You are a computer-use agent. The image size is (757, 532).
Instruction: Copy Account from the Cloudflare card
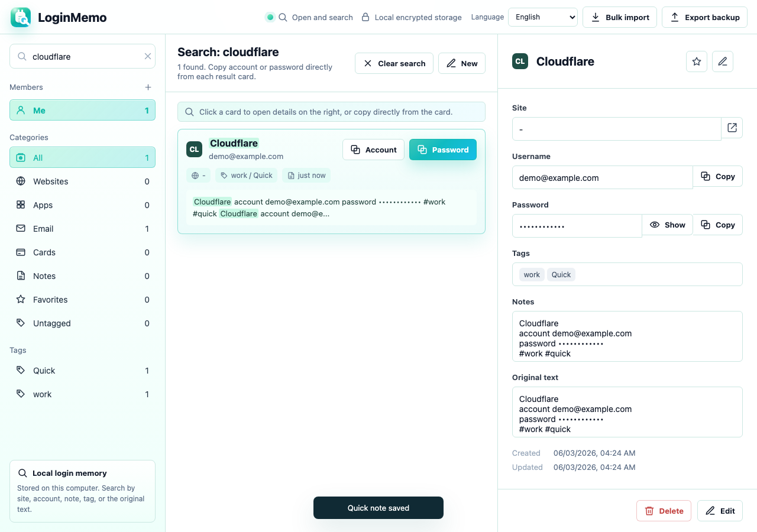coord(373,150)
